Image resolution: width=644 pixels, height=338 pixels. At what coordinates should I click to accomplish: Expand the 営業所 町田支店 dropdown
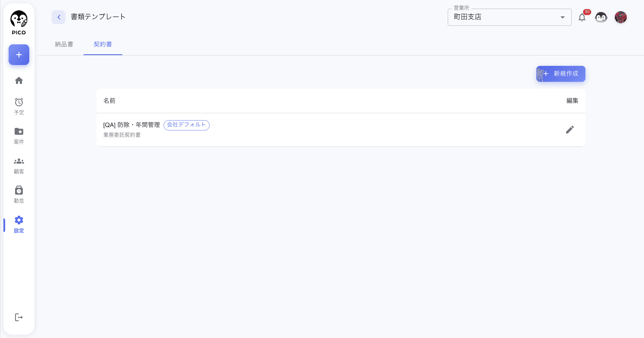click(x=510, y=17)
